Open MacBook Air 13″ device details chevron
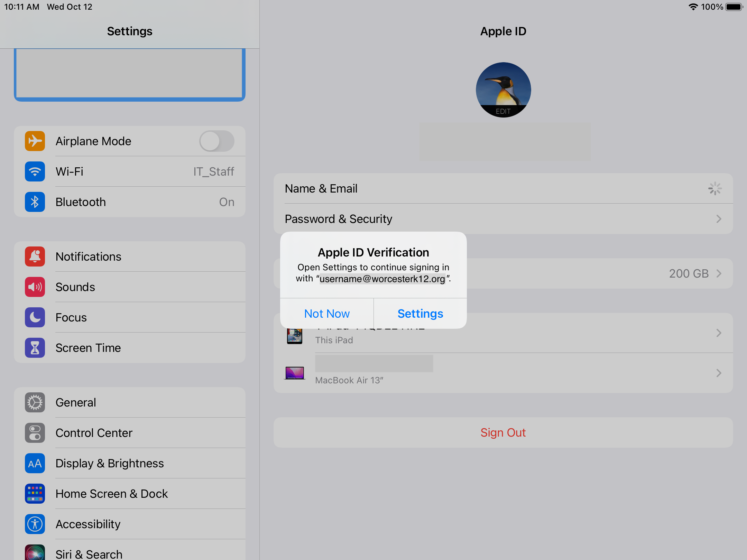Image resolution: width=747 pixels, height=560 pixels. (x=719, y=373)
